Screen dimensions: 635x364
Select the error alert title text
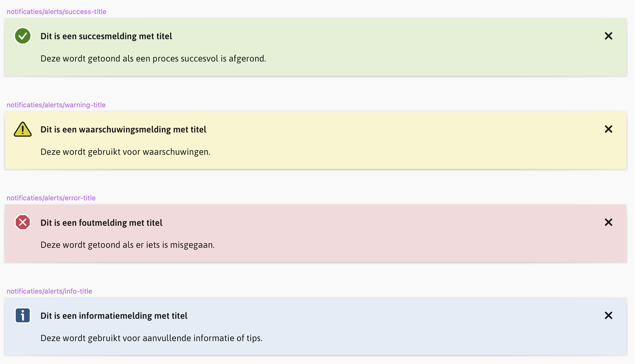pyautogui.click(x=102, y=222)
